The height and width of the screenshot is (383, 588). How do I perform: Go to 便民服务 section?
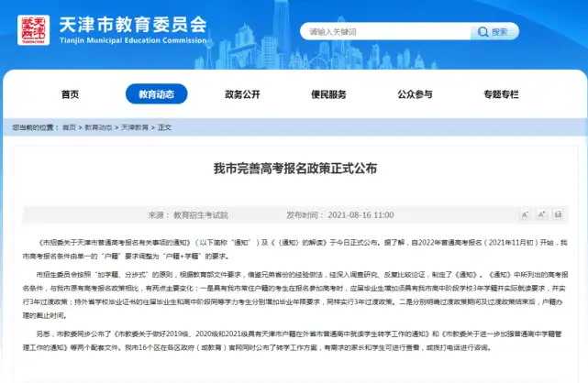(329, 94)
